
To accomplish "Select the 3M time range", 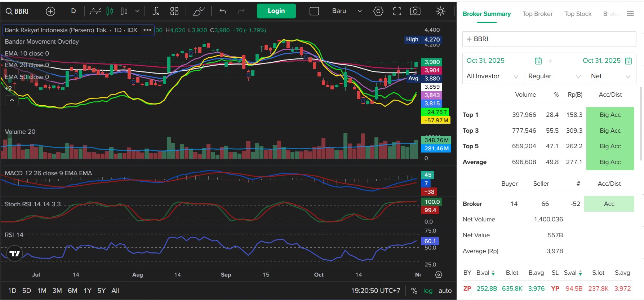I will [x=57, y=291].
